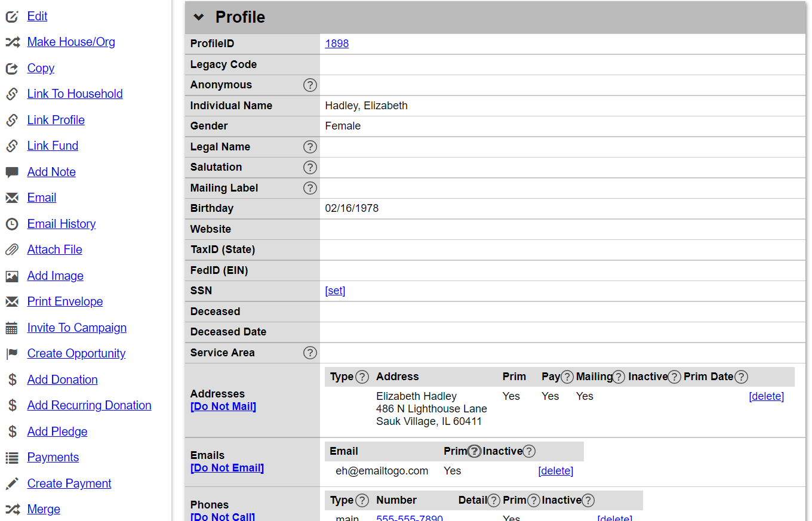Delete the Sauk Village address
Screen dimensions: 812x521
(767, 396)
